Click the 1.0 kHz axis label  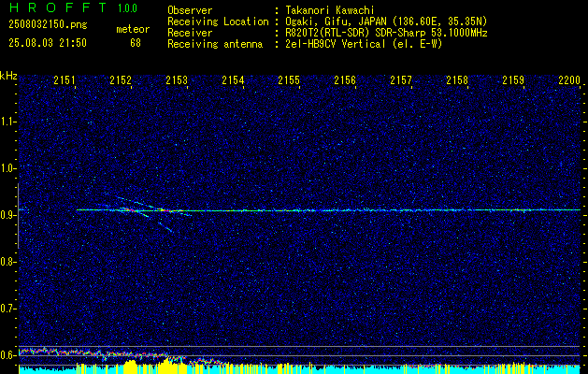(8, 168)
